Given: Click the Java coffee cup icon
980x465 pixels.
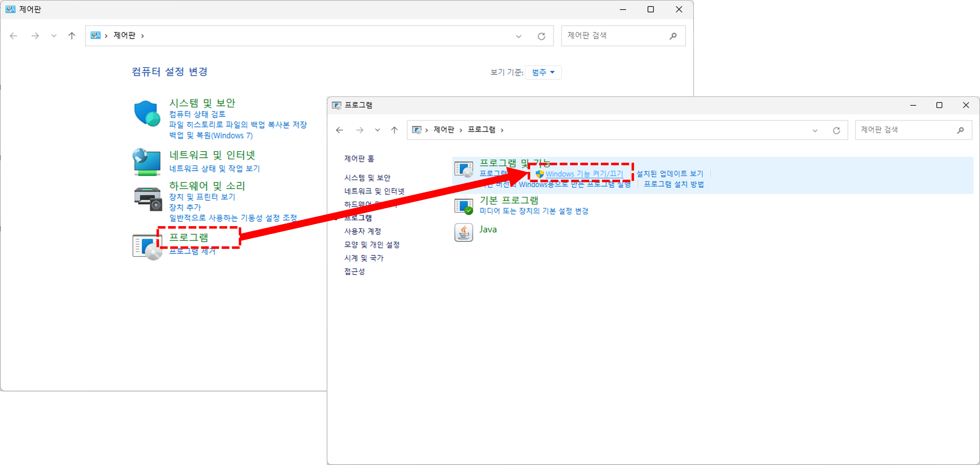Looking at the screenshot, I should 463,232.
